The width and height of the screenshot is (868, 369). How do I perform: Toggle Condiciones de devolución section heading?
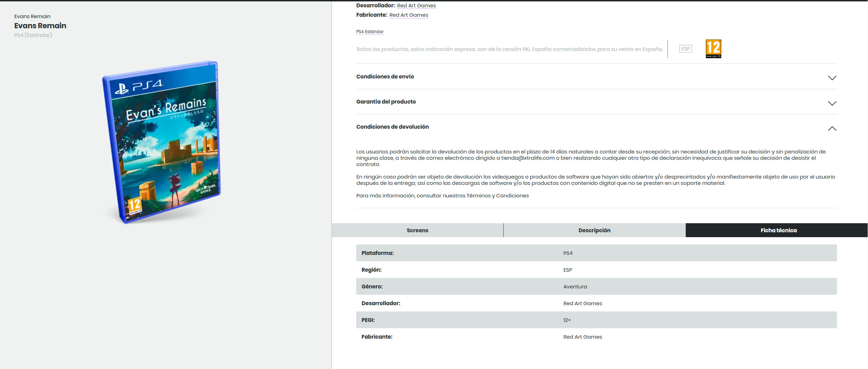(x=393, y=127)
